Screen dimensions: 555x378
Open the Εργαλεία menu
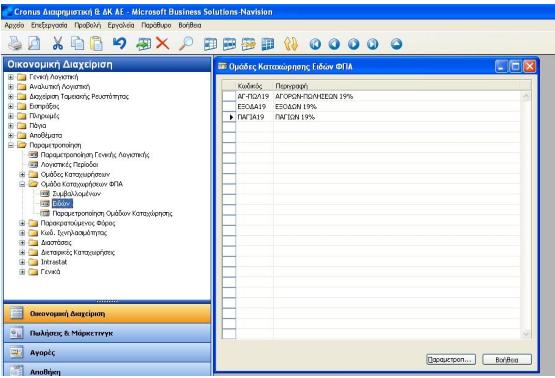(121, 25)
